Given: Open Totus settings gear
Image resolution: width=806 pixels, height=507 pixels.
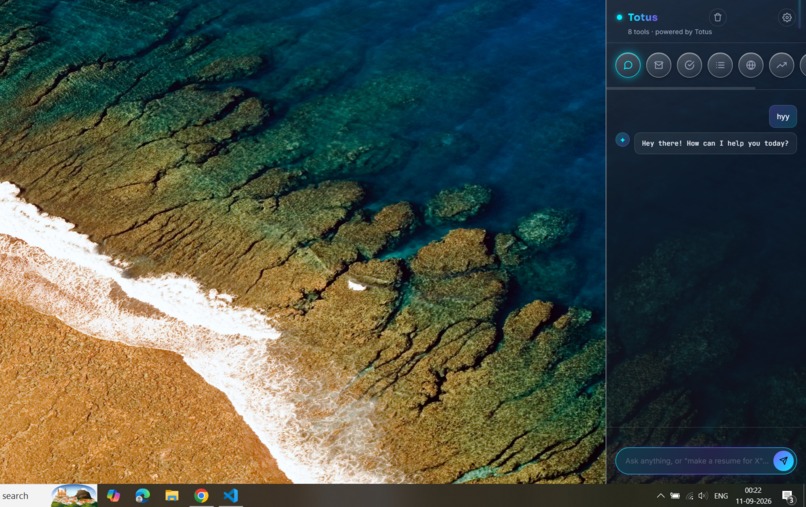Looking at the screenshot, I should click(x=786, y=17).
